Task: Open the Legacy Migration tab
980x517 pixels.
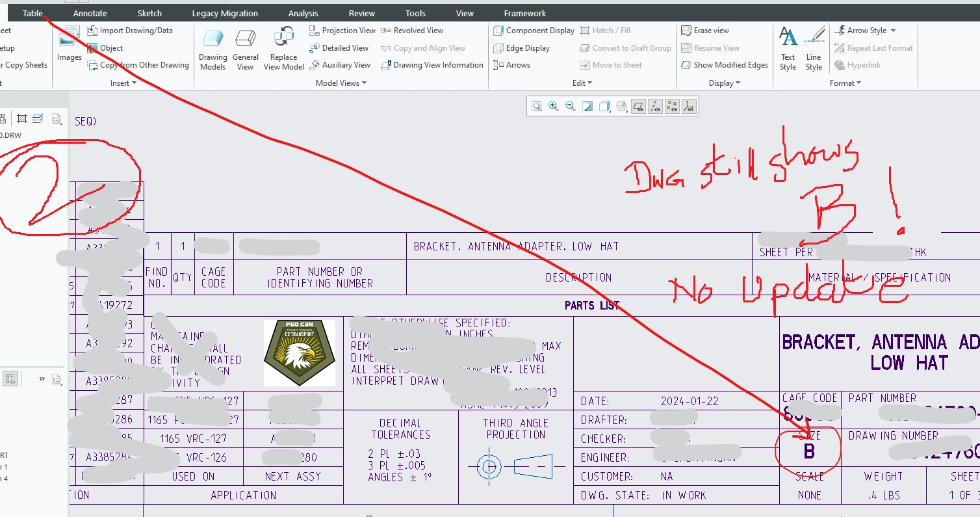Action: (225, 13)
